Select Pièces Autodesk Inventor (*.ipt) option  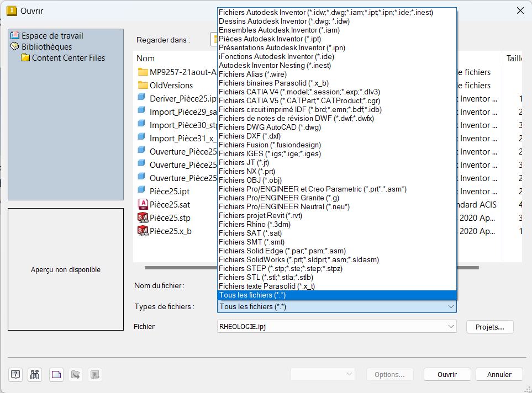click(x=270, y=39)
